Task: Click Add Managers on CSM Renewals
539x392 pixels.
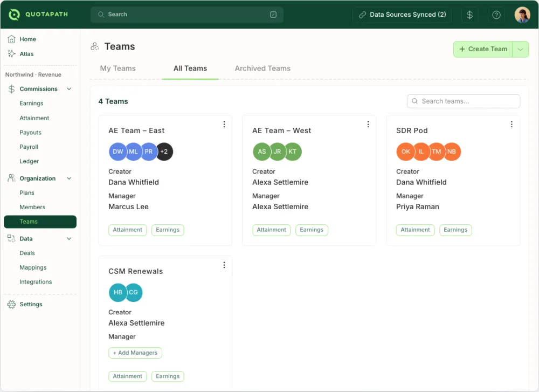Action: [x=135, y=353]
